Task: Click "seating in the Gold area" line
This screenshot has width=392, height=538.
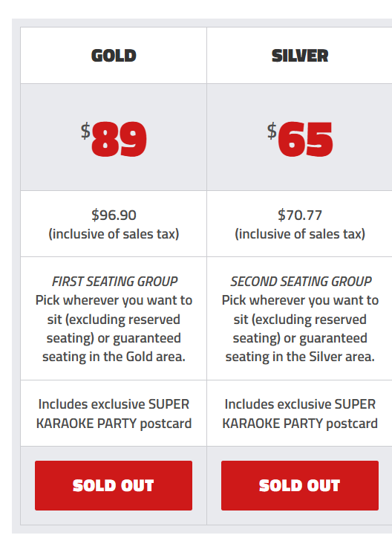Action: tap(114, 357)
